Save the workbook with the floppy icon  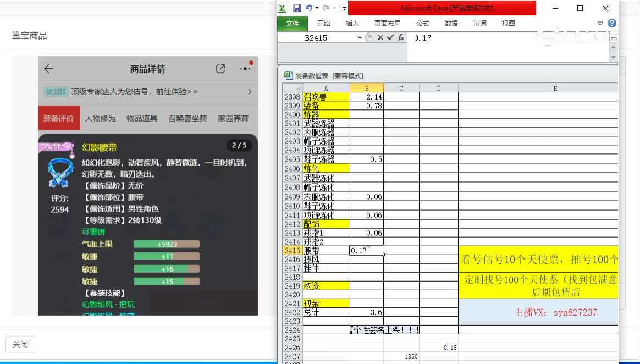tap(297, 8)
